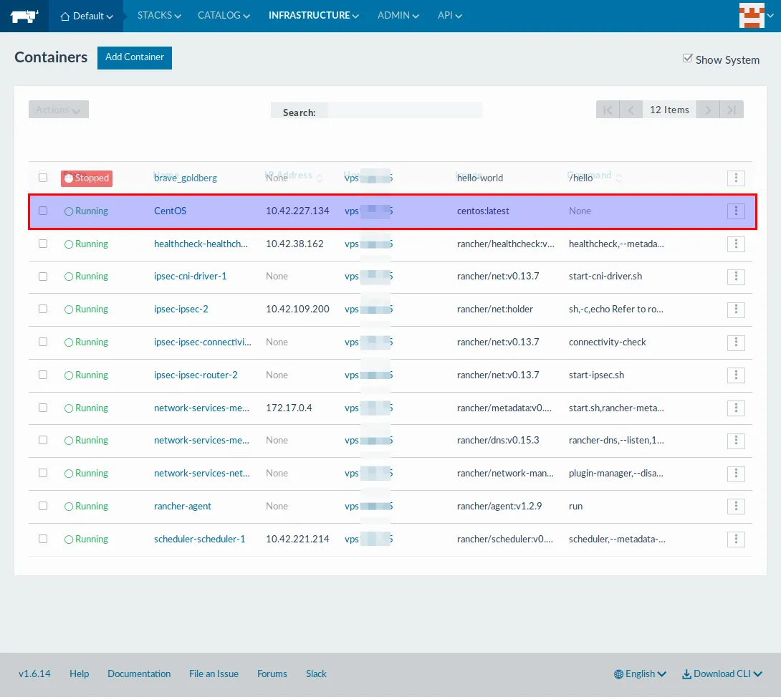Open the CentOS row three-dot menu
781x700 pixels.
736,211
